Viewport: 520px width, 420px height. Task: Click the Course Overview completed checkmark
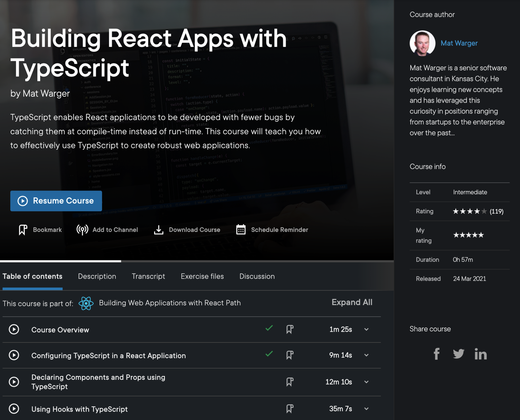[x=269, y=328]
